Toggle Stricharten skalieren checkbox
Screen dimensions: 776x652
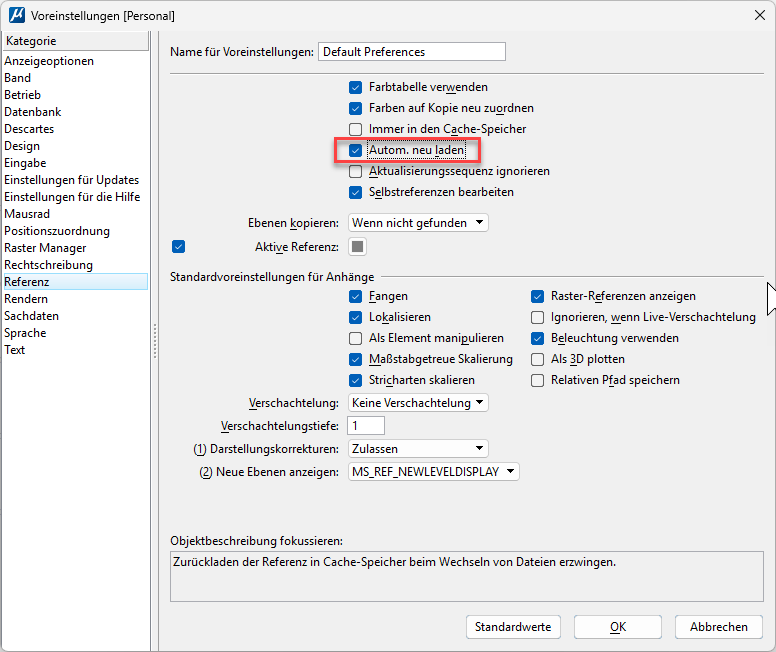click(355, 380)
